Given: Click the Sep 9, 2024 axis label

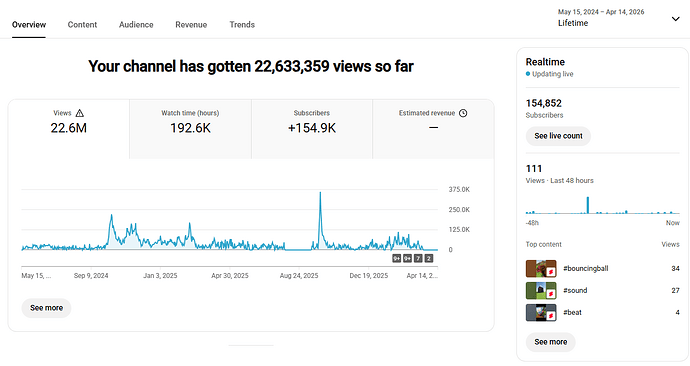Looking at the screenshot, I should coord(91,276).
